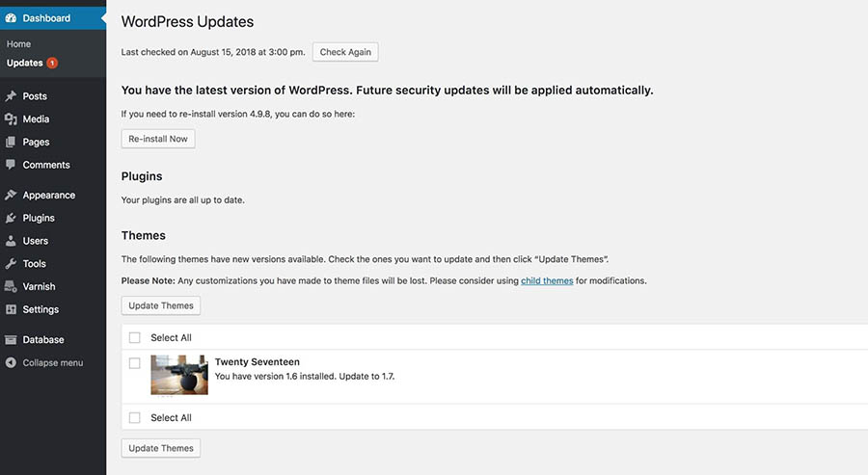Image resolution: width=868 pixels, height=475 pixels.
Task: Open the Users person icon
Action: (x=11, y=241)
